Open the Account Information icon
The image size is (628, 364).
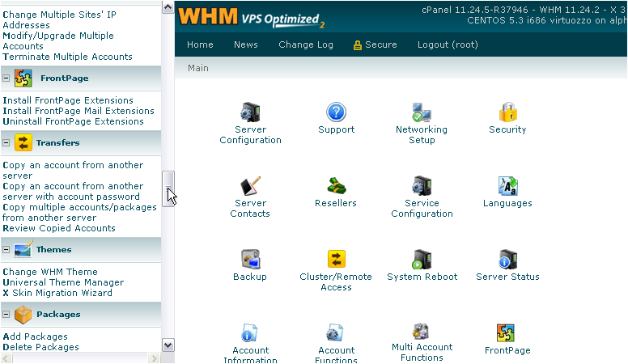coord(250,332)
